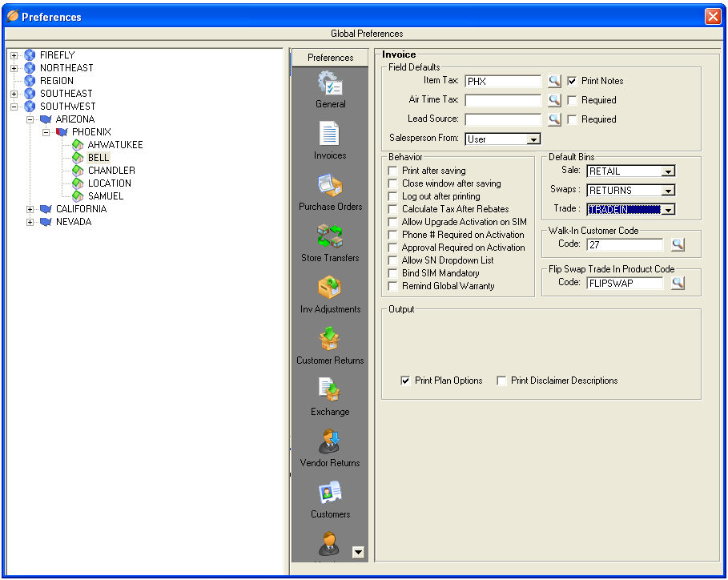This screenshot has height=580, width=728.
Task: Open the Vendor Returns preferences icon
Action: [330, 441]
